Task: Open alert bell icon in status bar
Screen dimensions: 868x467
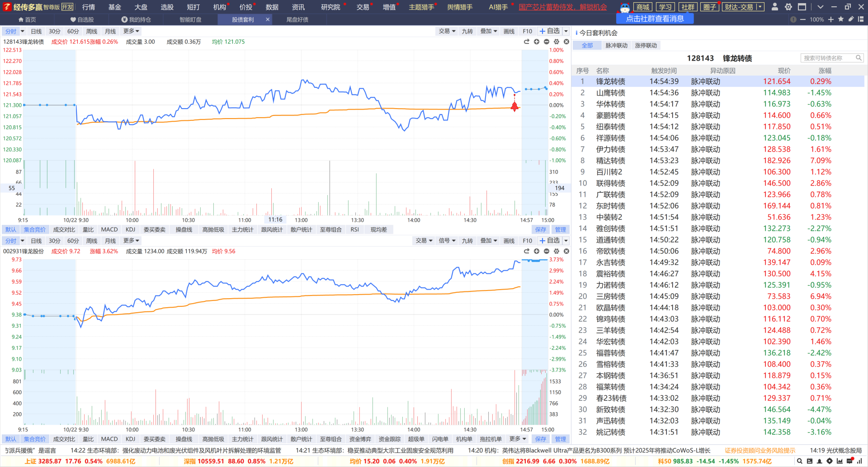Action: point(820,461)
